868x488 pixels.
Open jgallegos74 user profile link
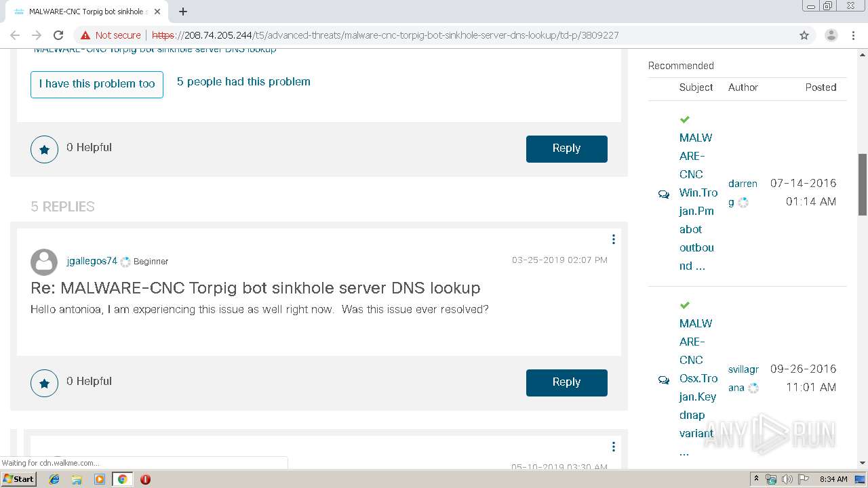(x=92, y=261)
